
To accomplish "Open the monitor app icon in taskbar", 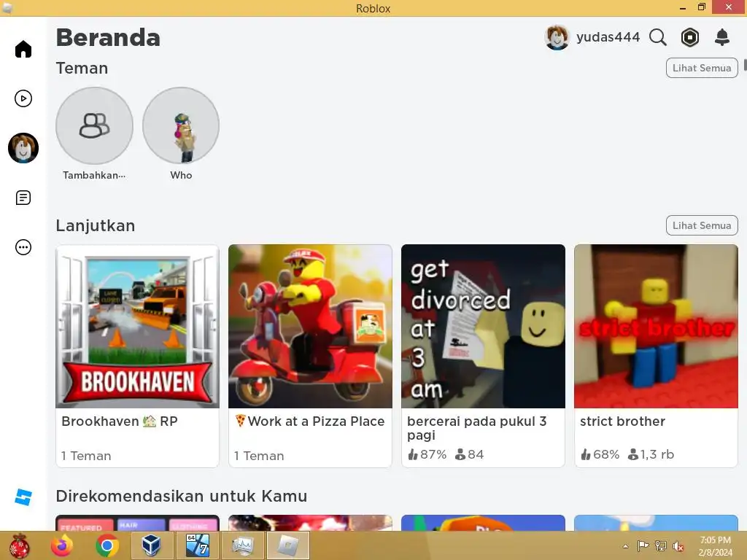I will coord(242,545).
